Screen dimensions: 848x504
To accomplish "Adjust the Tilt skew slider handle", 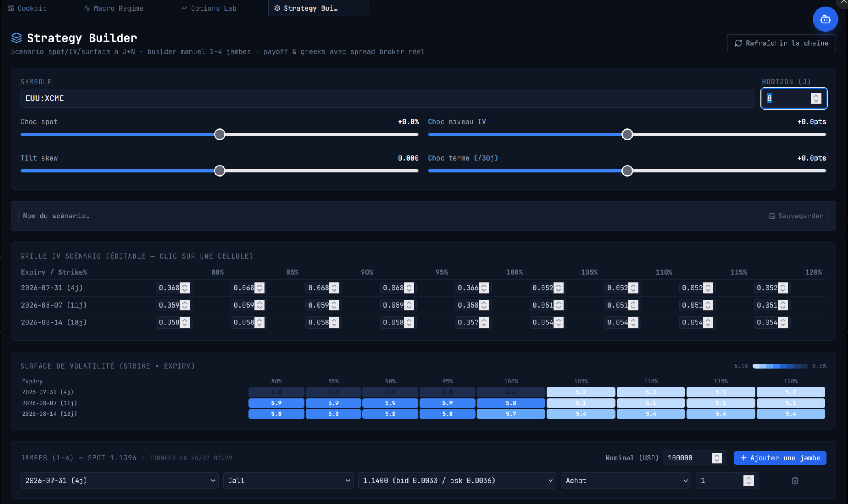I will [x=220, y=170].
